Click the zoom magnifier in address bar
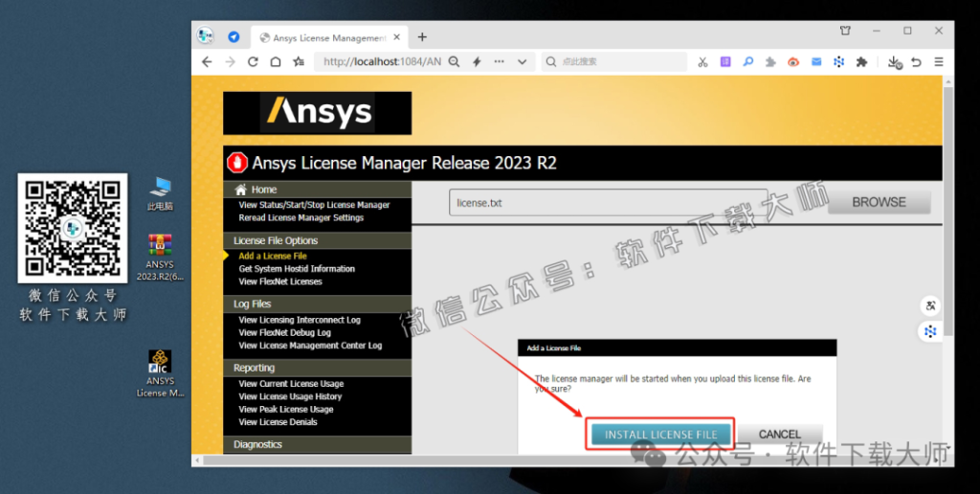 pyautogui.click(x=455, y=62)
